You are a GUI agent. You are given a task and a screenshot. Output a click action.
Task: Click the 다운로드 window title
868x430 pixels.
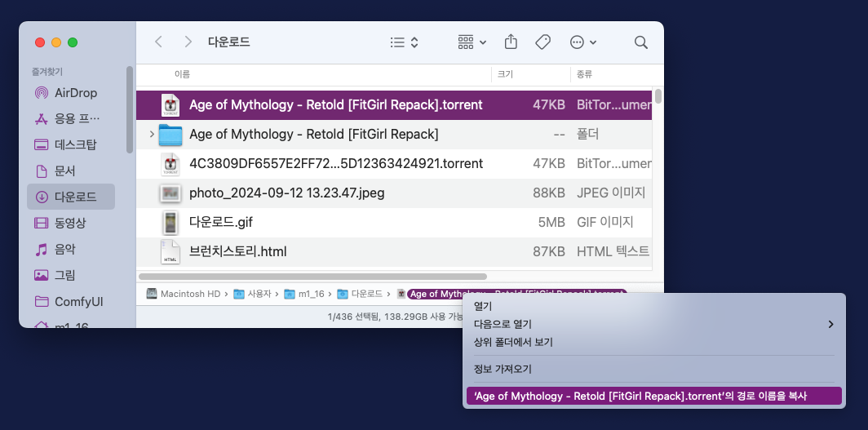[x=229, y=42]
